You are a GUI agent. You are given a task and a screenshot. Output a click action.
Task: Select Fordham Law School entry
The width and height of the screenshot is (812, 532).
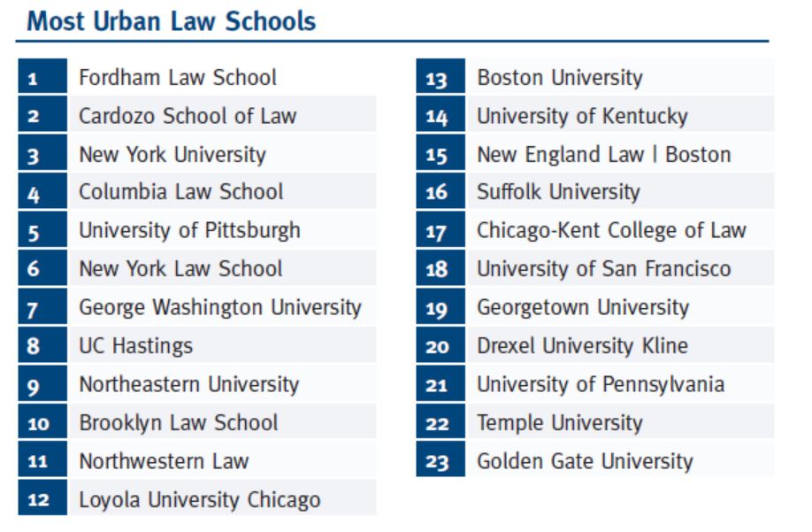pyautogui.click(x=178, y=78)
